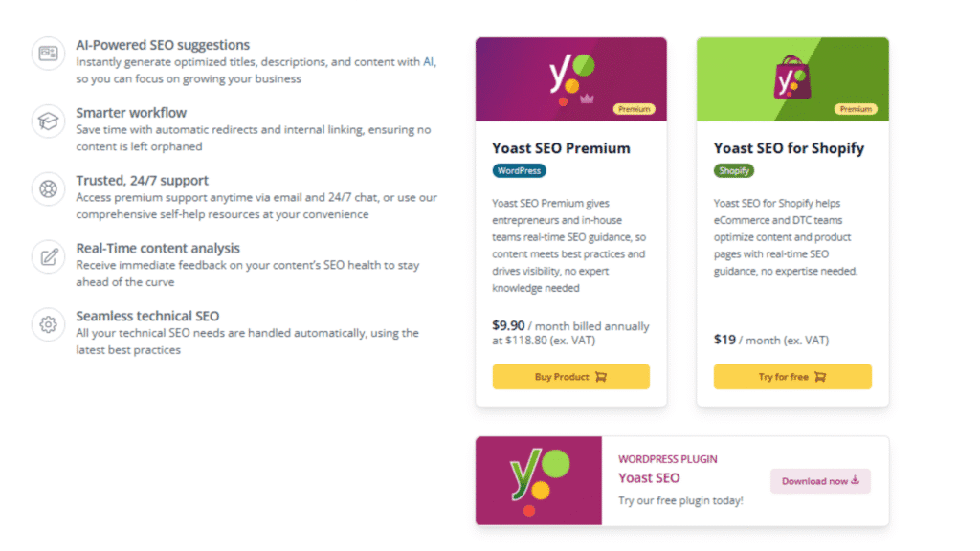The width and height of the screenshot is (980, 551).
Task: Click the graduation cap Smarter workflow icon
Action: point(47,121)
